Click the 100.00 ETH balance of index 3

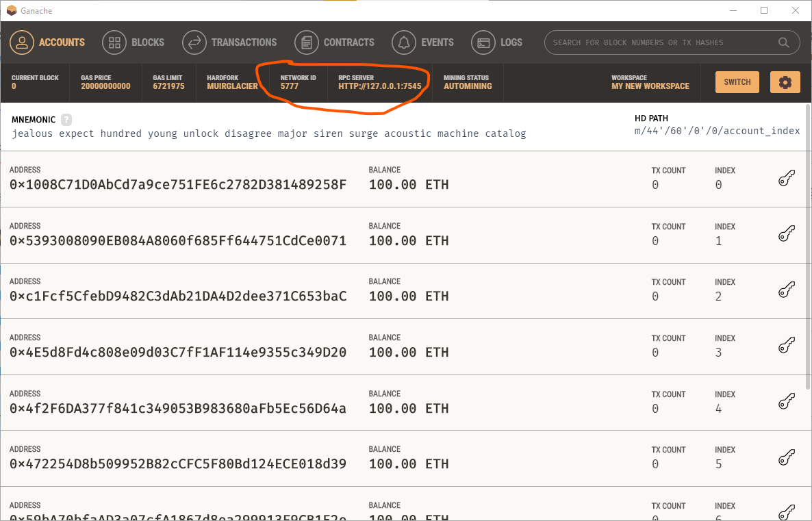coord(409,352)
